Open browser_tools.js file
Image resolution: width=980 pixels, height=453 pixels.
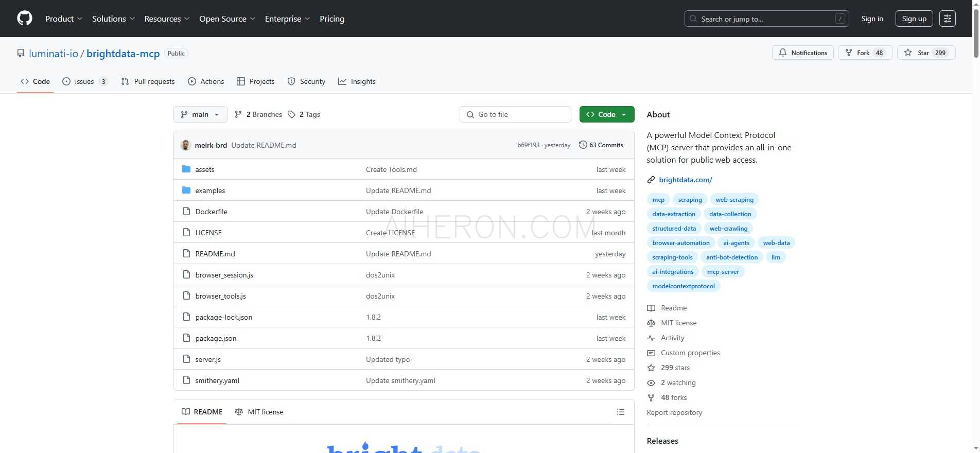[220, 296]
